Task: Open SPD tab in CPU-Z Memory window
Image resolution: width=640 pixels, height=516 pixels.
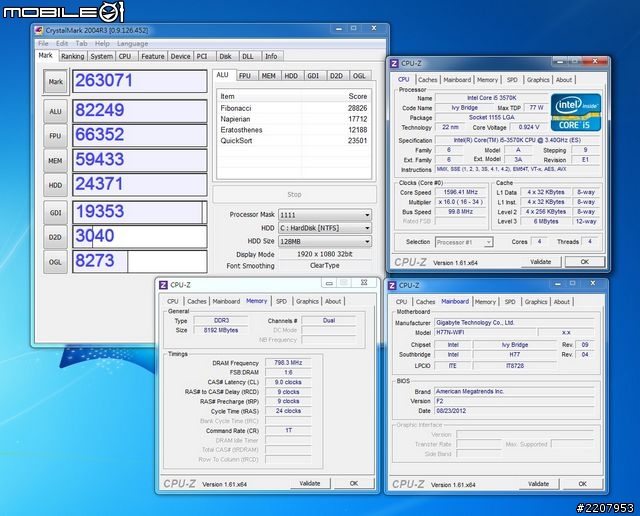Action: [x=281, y=301]
